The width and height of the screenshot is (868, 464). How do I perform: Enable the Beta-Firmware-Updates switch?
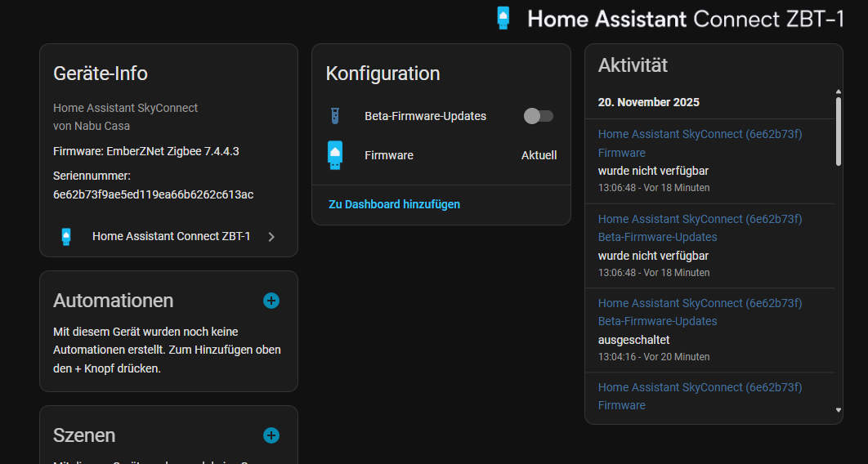539,116
